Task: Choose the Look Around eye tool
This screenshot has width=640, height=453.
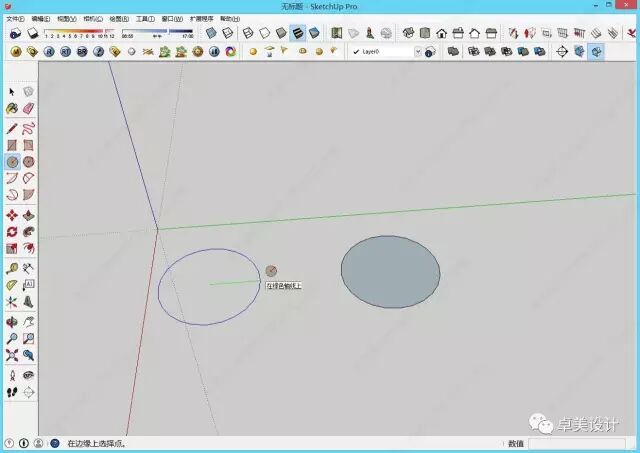Action: coord(29,375)
